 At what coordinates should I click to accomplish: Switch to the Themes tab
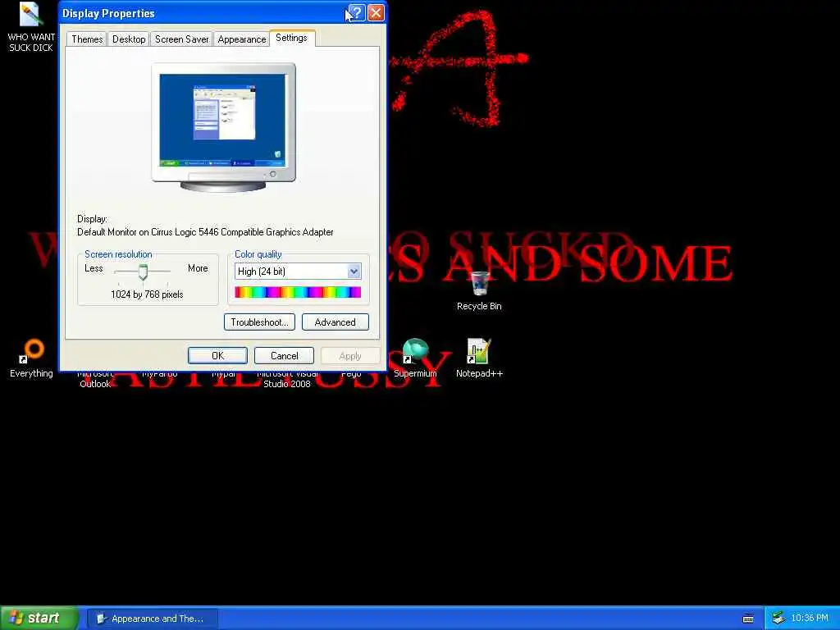point(87,39)
